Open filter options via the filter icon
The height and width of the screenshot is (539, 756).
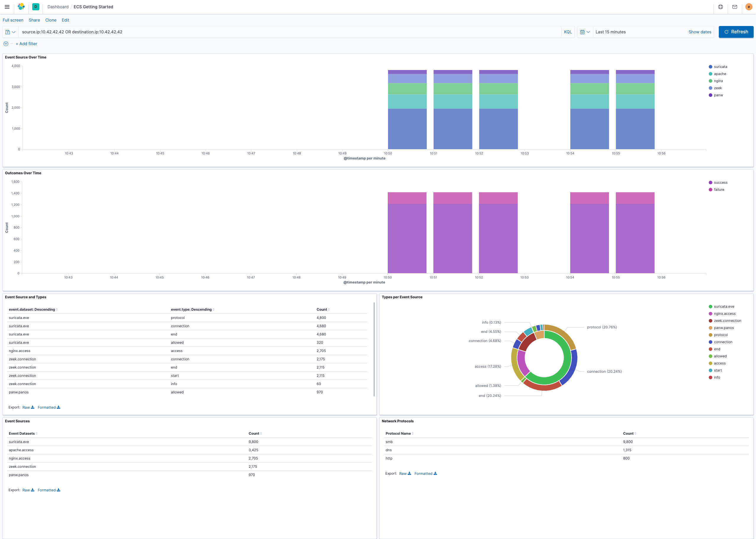pyautogui.click(x=6, y=43)
